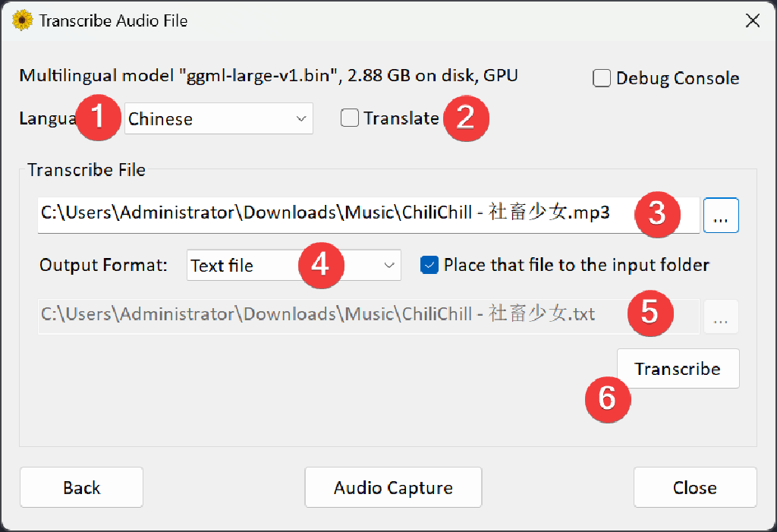This screenshot has width=777, height=532.
Task: Open the Audio Capture screen
Action: [x=393, y=487]
